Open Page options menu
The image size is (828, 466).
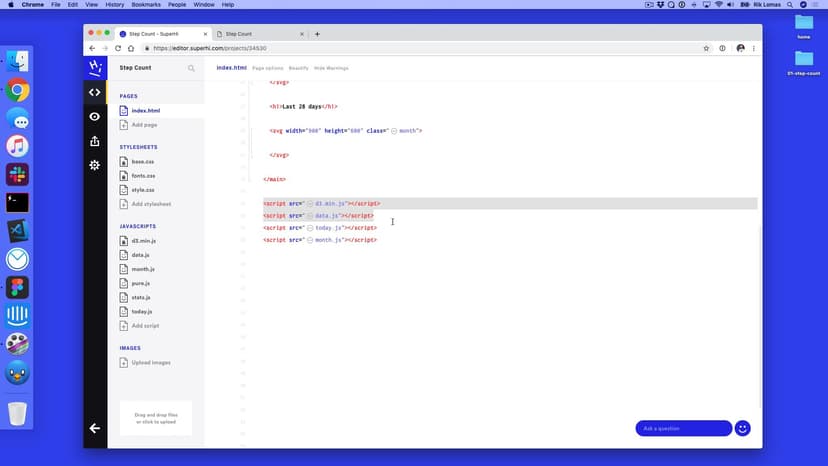(267, 68)
